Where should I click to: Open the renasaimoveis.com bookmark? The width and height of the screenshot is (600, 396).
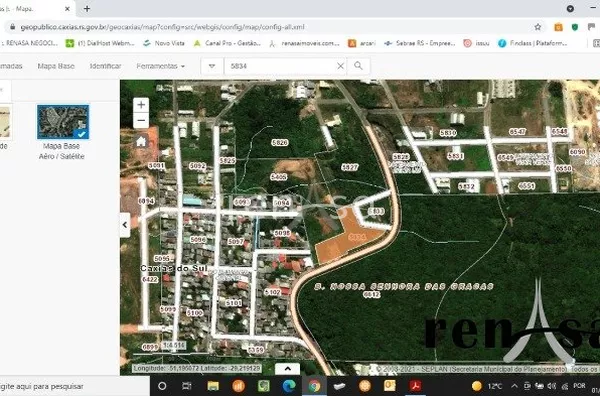click(x=305, y=44)
